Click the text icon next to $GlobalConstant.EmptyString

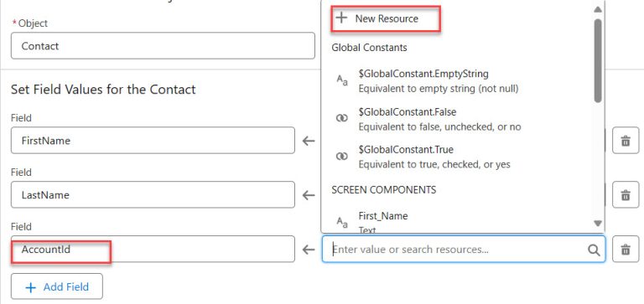342,80
